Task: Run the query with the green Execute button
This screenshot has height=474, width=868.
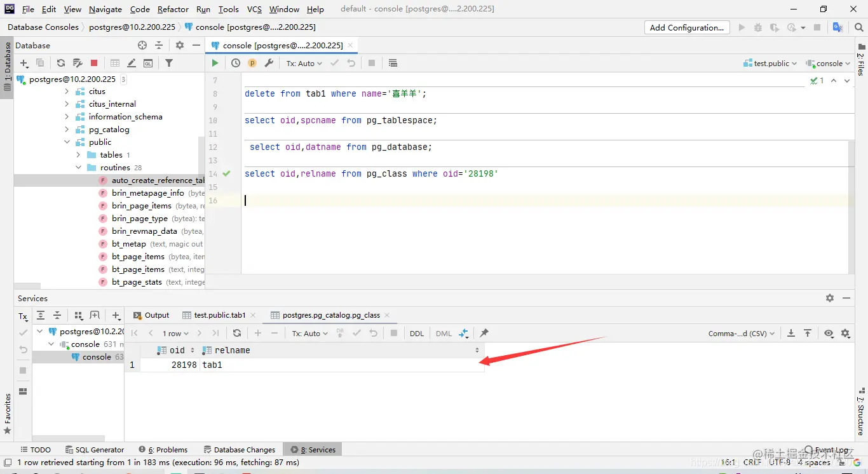Action: click(x=215, y=63)
